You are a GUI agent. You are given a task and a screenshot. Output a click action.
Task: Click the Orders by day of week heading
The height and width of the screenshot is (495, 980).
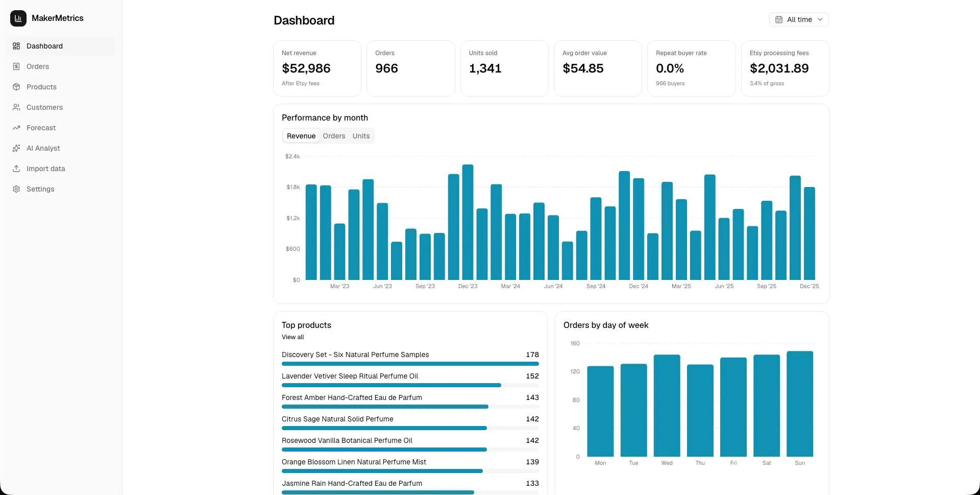(606, 325)
